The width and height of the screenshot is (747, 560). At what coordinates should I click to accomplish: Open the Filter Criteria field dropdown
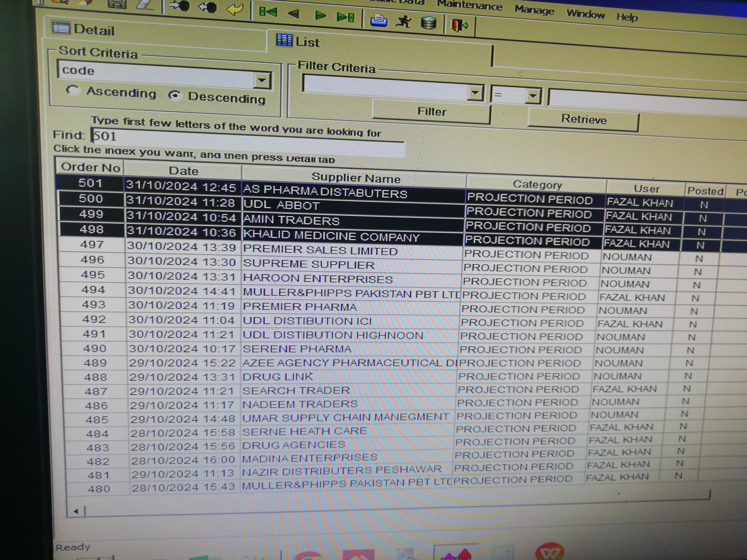pos(475,93)
